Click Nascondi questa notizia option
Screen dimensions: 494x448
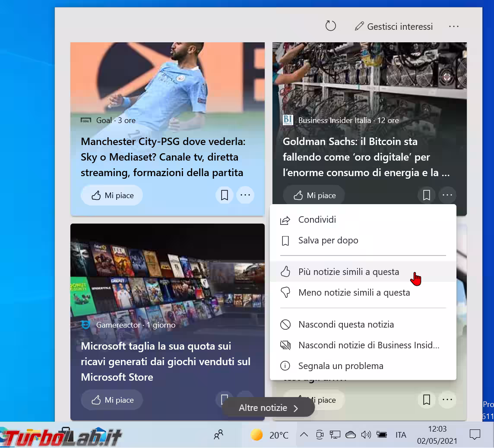(346, 325)
